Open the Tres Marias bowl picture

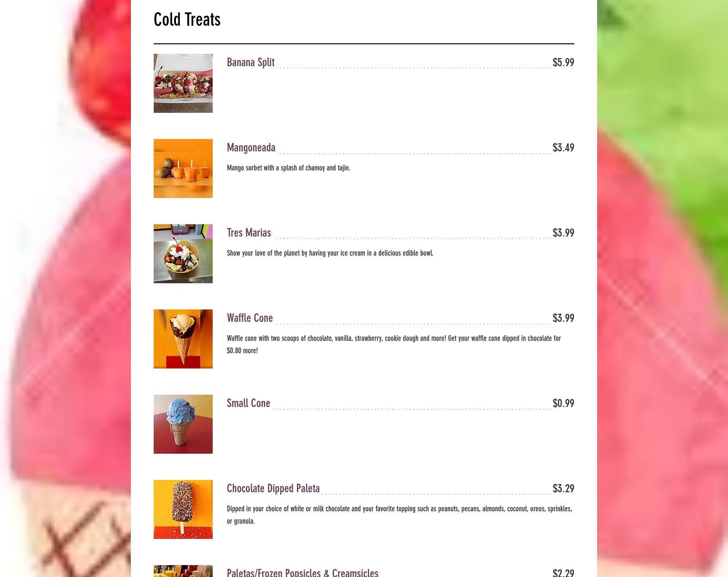click(183, 254)
